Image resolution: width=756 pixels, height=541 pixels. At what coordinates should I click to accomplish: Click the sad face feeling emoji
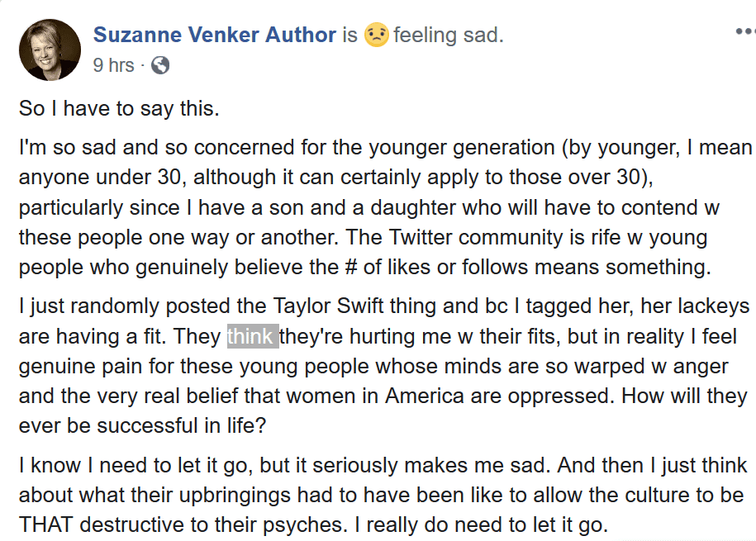click(x=377, y=35)
